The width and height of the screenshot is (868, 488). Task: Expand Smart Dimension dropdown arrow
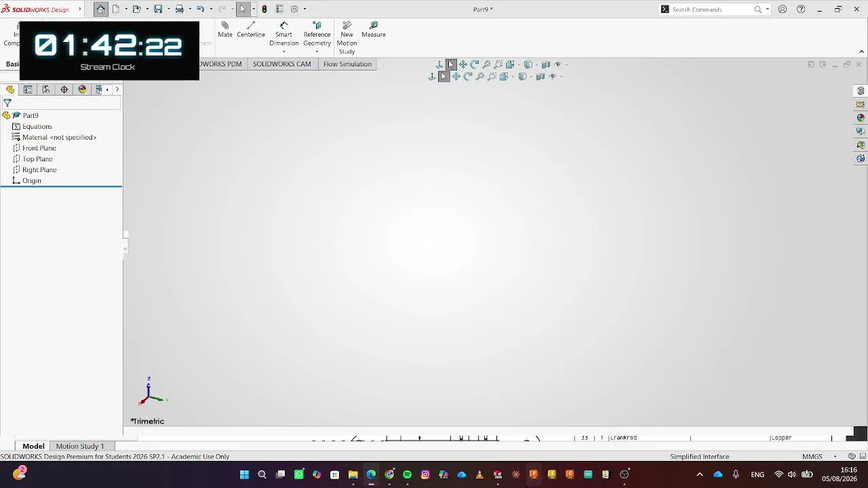[x=283, y=52]
